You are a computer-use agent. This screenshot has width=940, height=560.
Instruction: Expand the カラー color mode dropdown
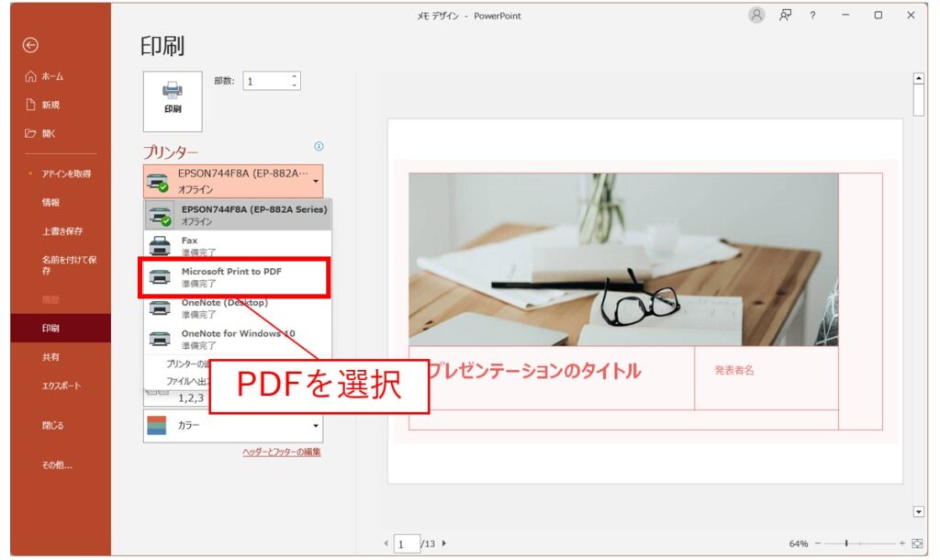coord(233,426)
